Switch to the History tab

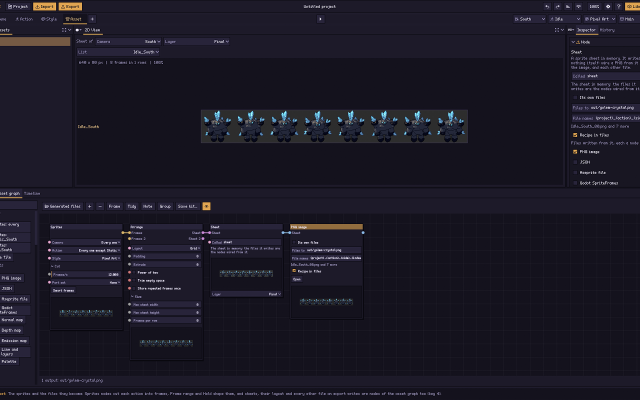pos(607,30)
